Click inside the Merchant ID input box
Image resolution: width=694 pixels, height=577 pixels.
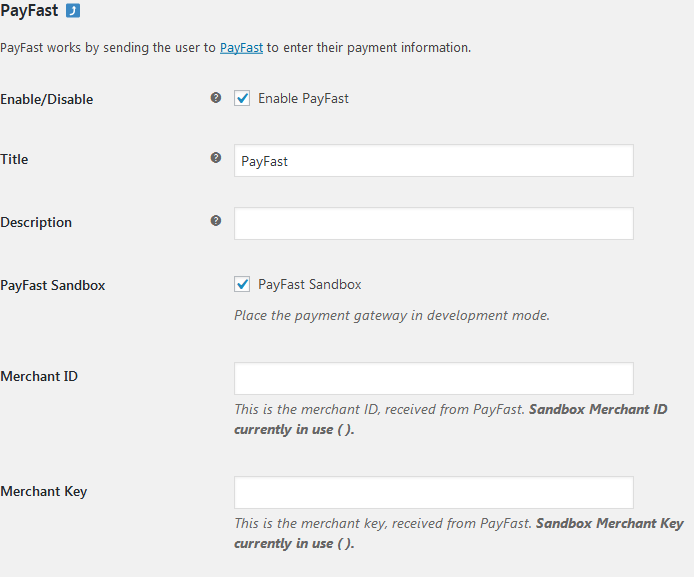pos(434,378)
